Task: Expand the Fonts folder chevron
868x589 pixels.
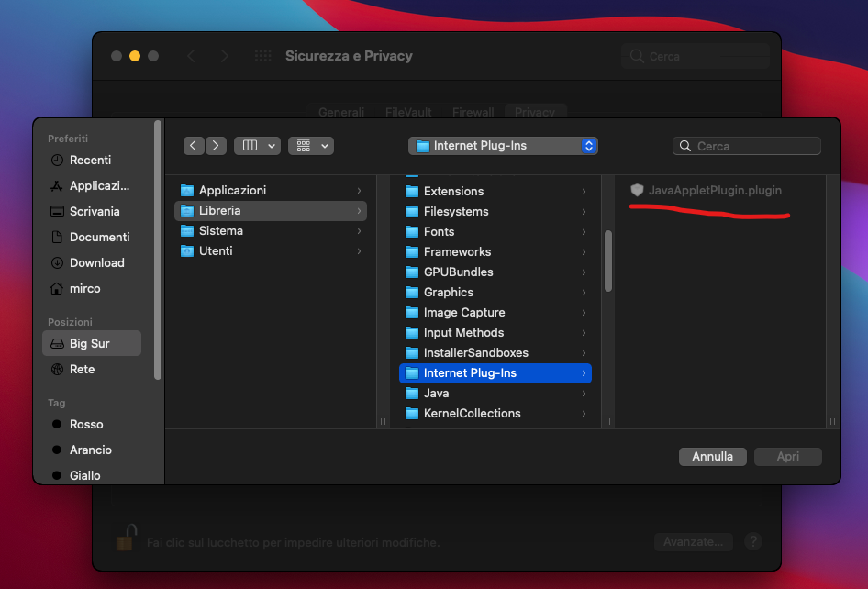Action: [584, 232]
